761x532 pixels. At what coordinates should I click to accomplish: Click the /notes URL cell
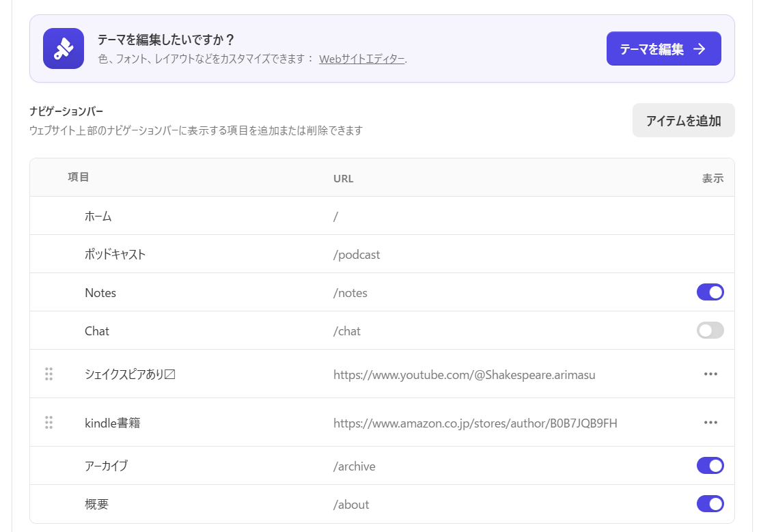coord(350,293)
